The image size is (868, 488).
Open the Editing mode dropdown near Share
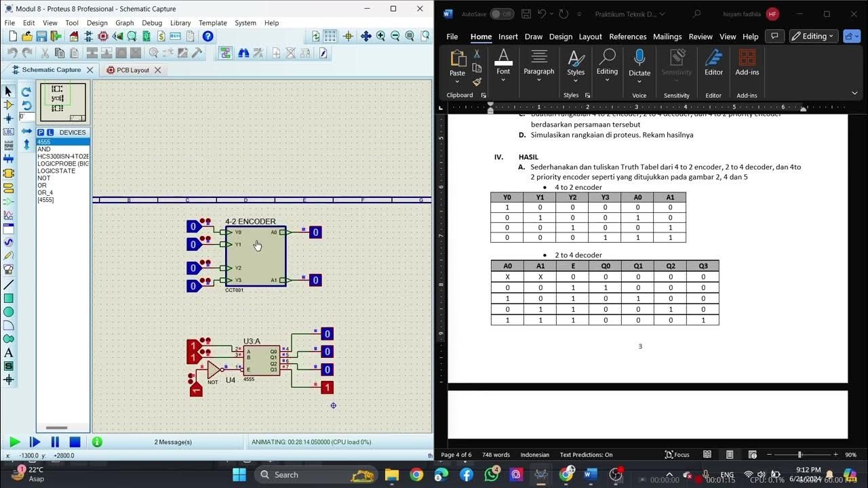point(815,37)
